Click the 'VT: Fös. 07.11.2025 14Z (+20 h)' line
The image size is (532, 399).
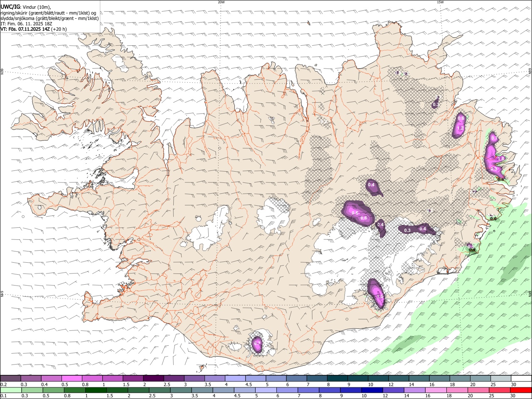pos(34,29)
